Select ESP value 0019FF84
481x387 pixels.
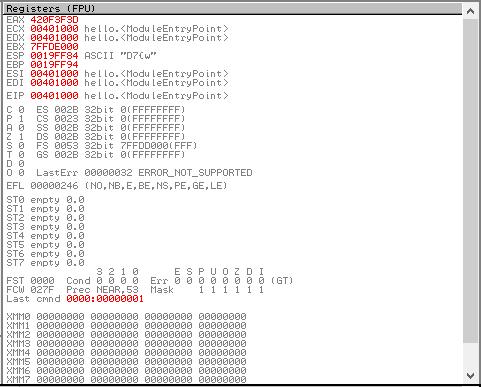54,56
